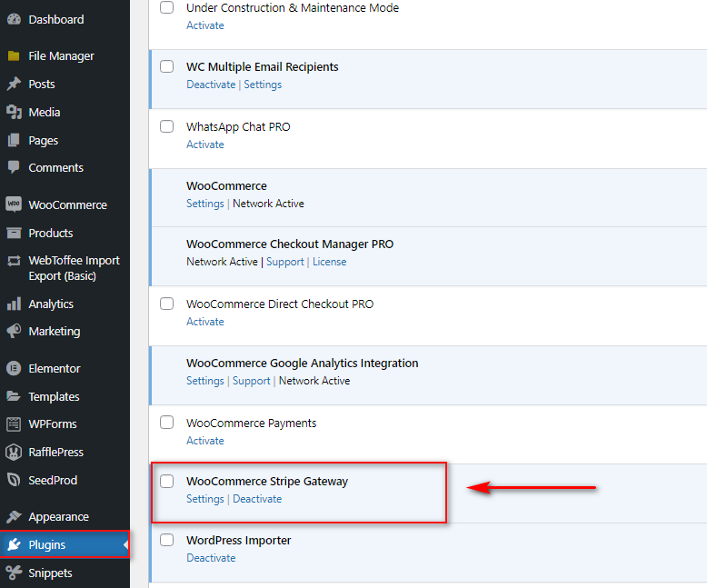Click the Snippets scissors icon
The width and height of the screenshot is (707, 588).
[x=14, y=573]
